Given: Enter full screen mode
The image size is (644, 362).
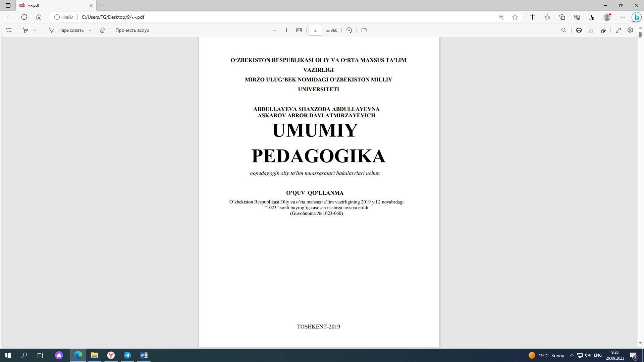Looking at the screenshot, I should coord(618,30).
